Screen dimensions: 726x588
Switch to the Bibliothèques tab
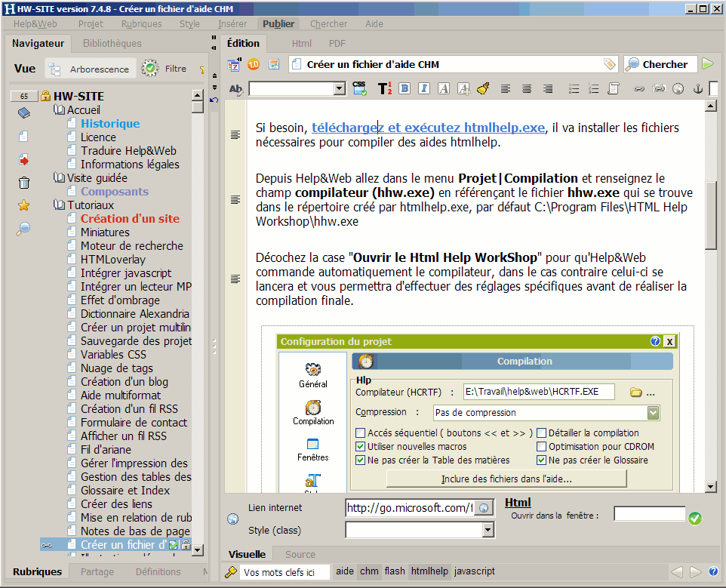pyautogui.click(x=112, y=43)
